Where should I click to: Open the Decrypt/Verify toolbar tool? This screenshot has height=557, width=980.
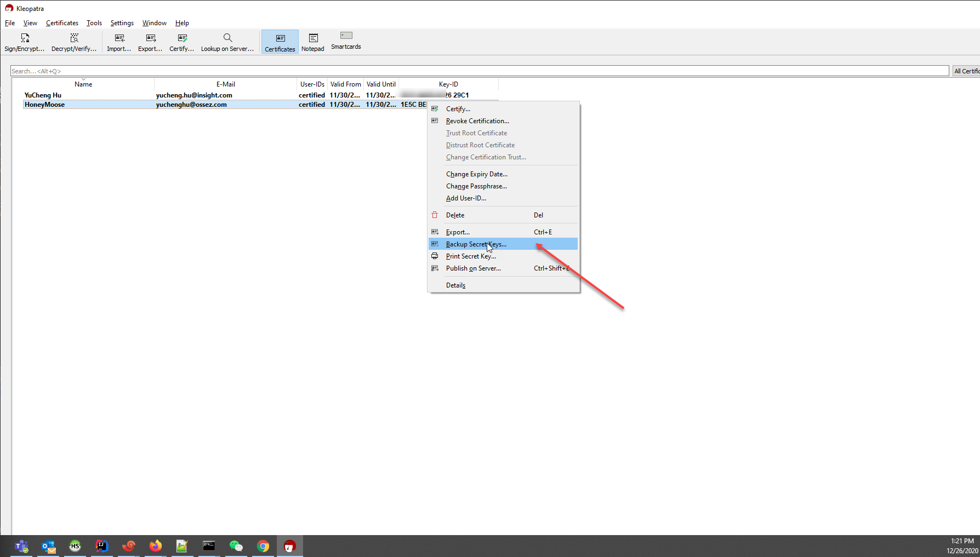tap(74, 42)
